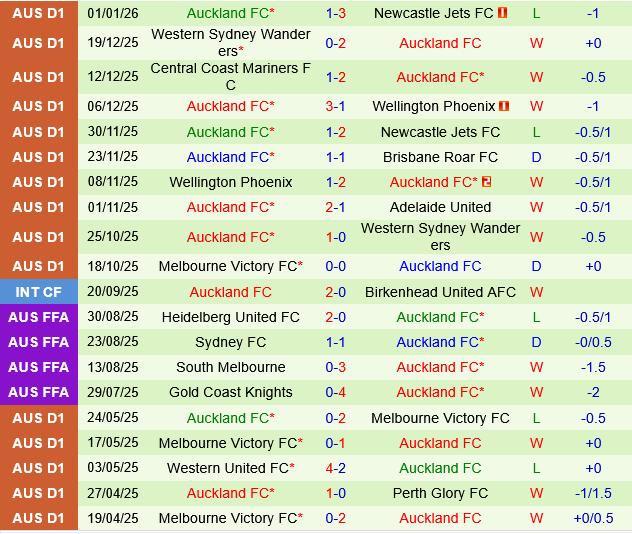Open Brisbane Roar FC team link

click(440, 157)
